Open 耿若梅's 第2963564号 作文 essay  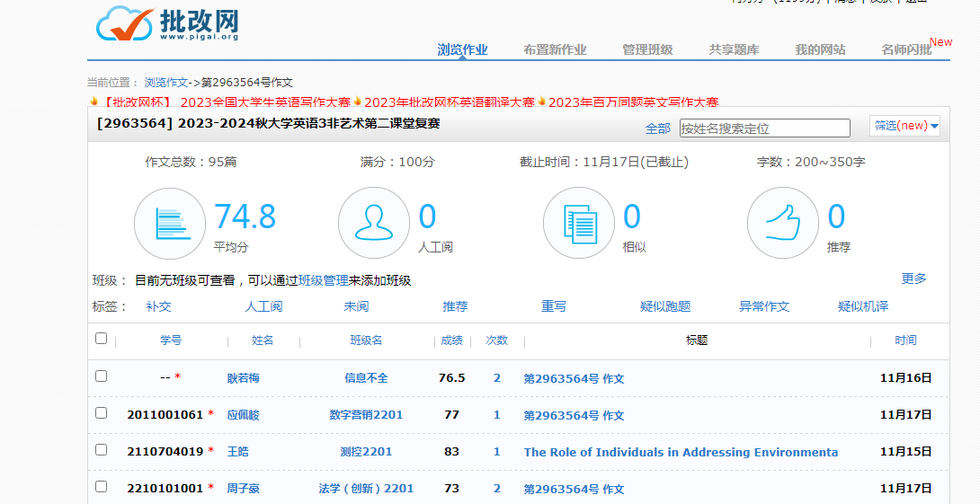click(x=574, y=378)
